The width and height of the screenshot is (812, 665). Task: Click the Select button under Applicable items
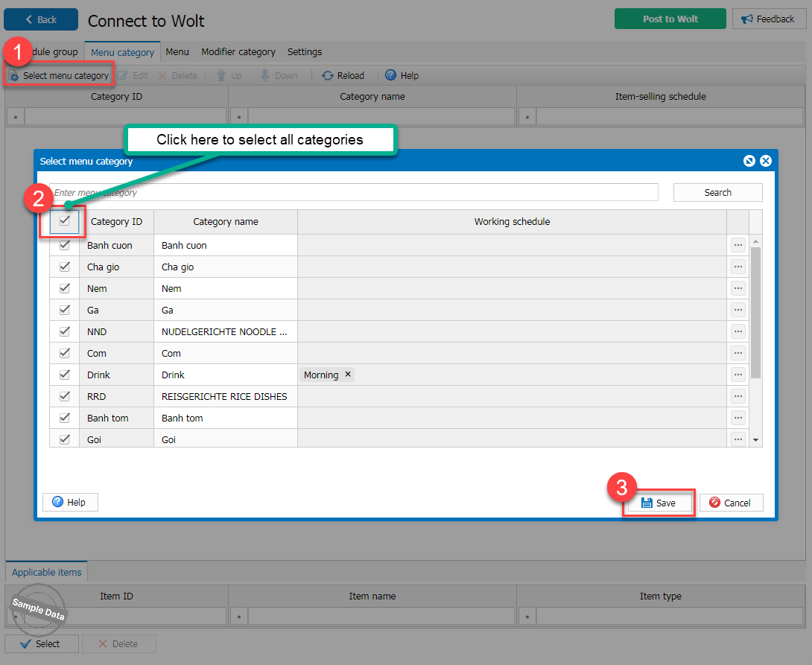pyautogui.click(x=42, y=644)
